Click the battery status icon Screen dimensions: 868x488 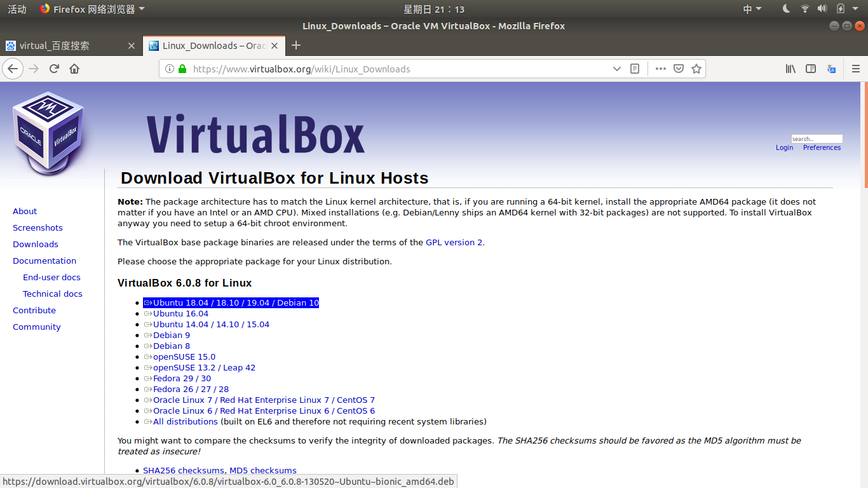coord(841,9)
